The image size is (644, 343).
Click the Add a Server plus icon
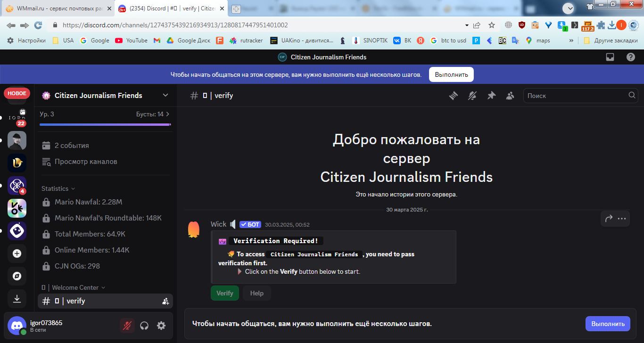17,253
